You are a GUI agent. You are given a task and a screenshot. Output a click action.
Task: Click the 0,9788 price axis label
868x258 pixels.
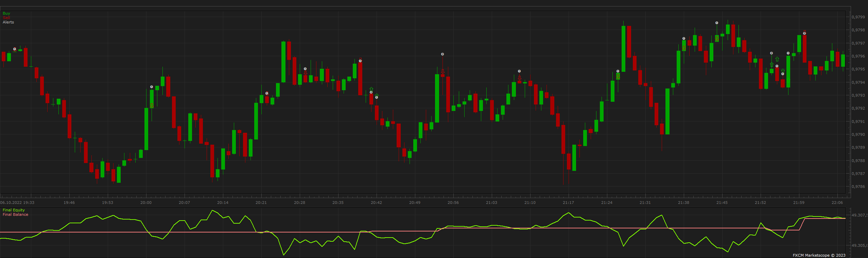(x=858, y=161)
